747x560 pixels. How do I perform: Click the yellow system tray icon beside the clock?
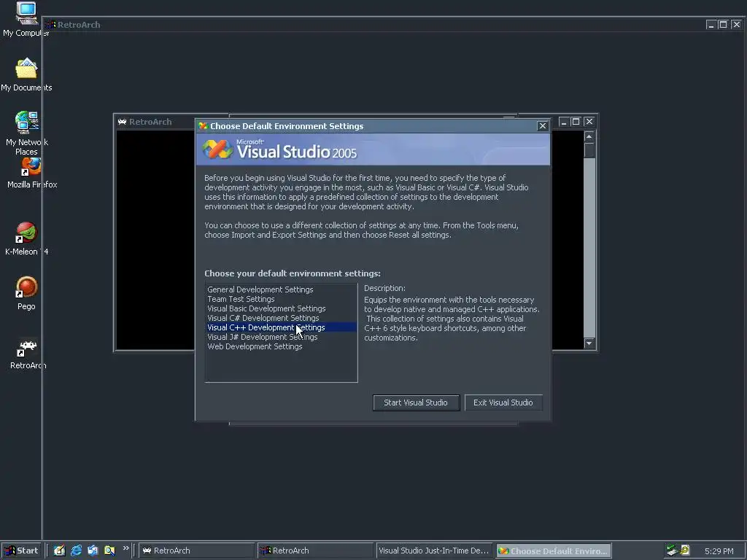[x=685, y=550]
